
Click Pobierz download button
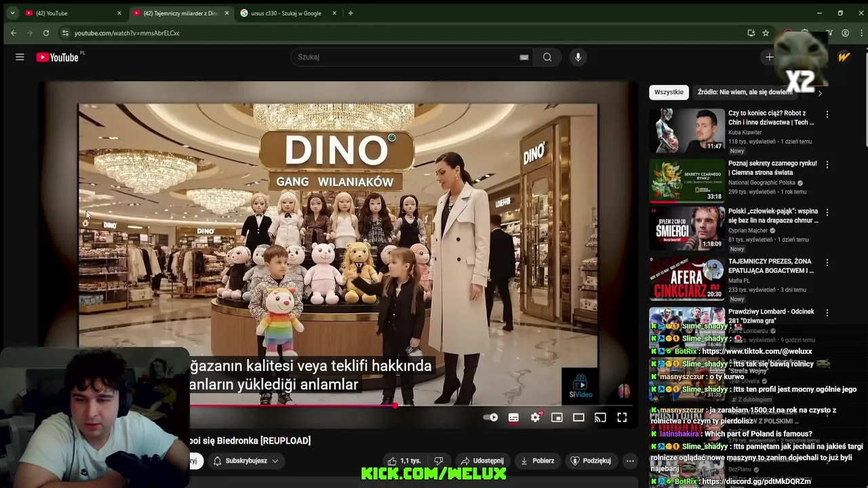(x=536, y=461)
